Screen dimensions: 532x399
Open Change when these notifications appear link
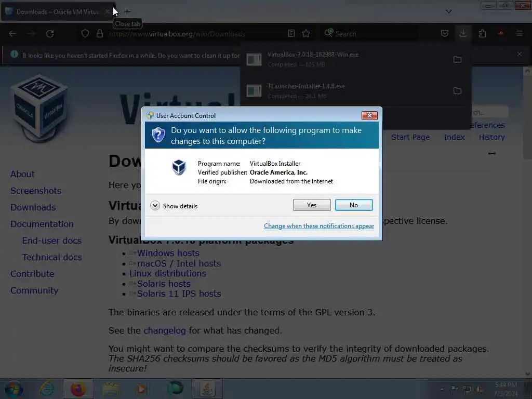[x=319, y=226]
